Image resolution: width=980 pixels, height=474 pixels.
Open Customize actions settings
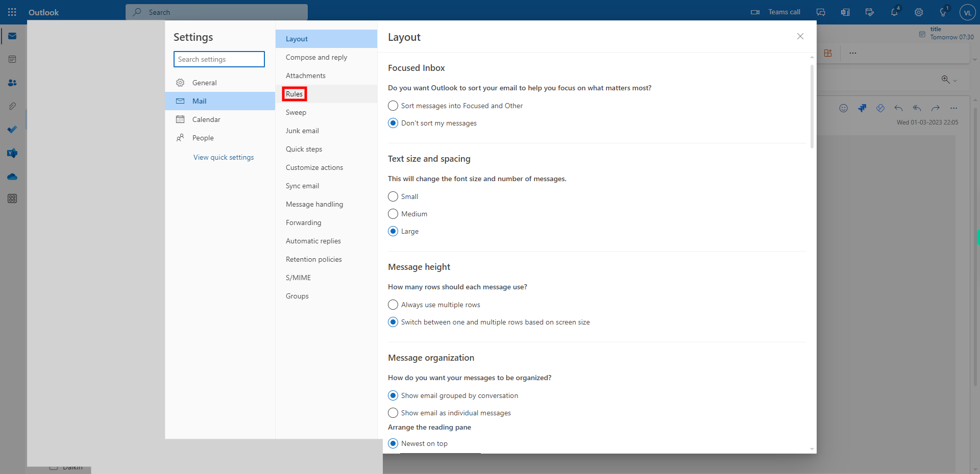point(326,167)
